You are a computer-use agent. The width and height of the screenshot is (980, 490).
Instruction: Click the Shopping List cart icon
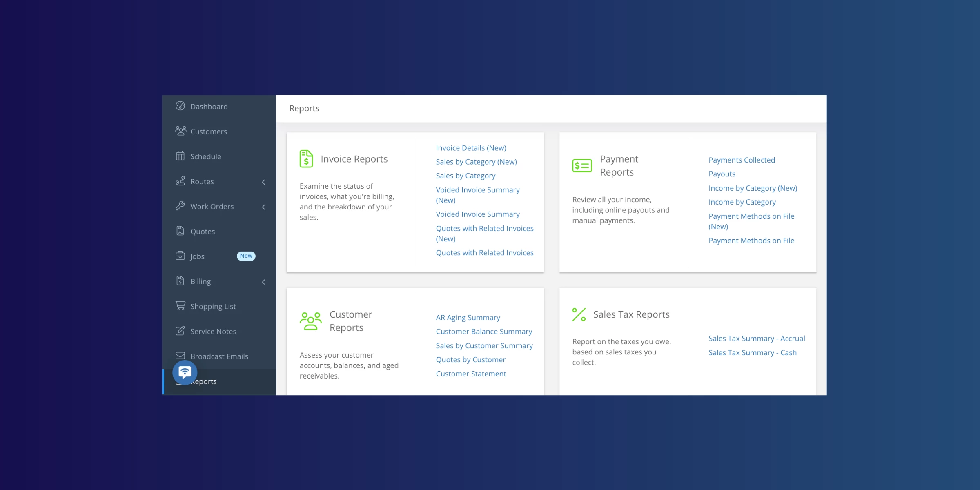pos(180,305)
